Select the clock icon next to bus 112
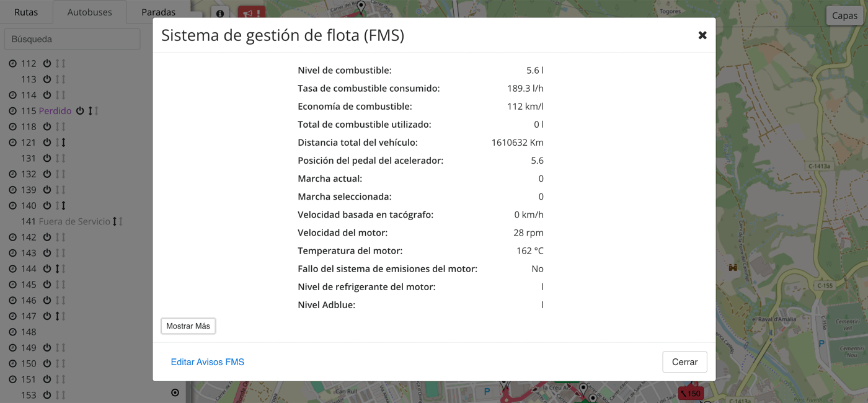868x403 pixels. click(12, 63)
